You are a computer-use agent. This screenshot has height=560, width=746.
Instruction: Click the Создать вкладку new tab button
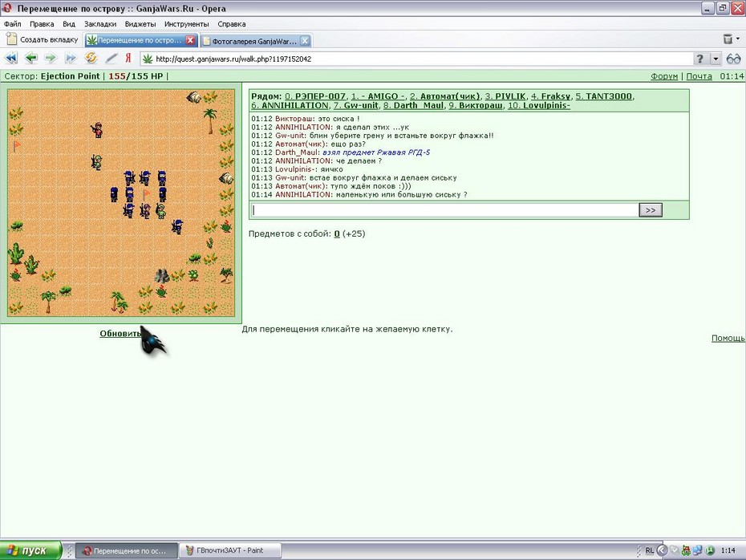pos(43,39)
